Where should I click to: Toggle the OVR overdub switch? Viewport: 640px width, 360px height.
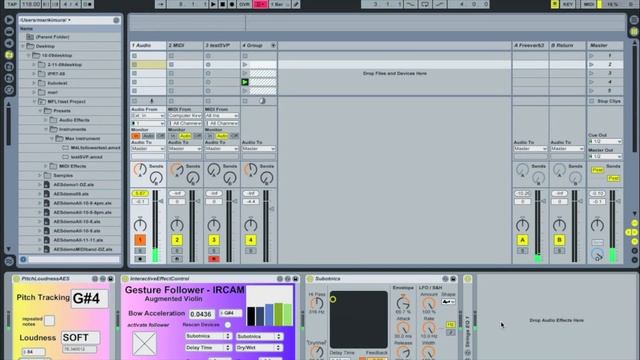pyautogui.click(x=244, y=4)
